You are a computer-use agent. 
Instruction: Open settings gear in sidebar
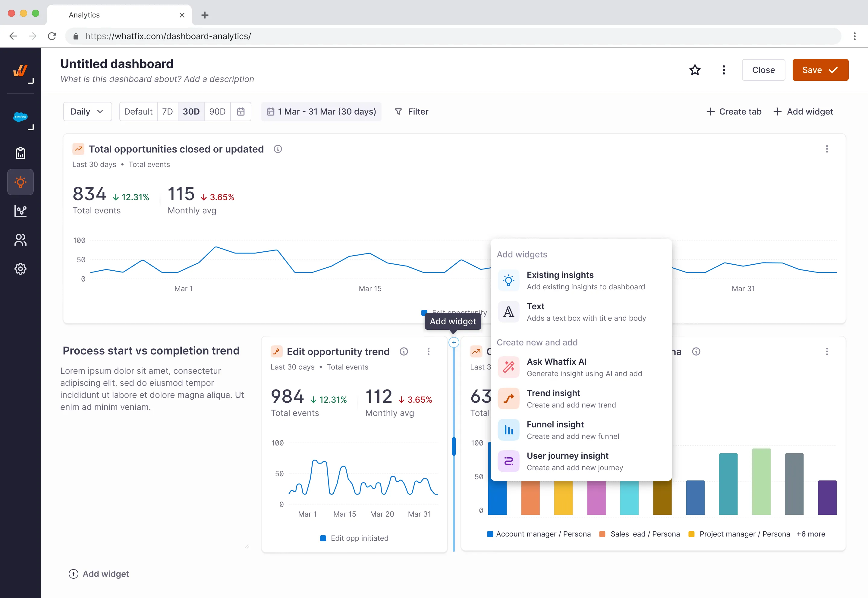point(20,269)
